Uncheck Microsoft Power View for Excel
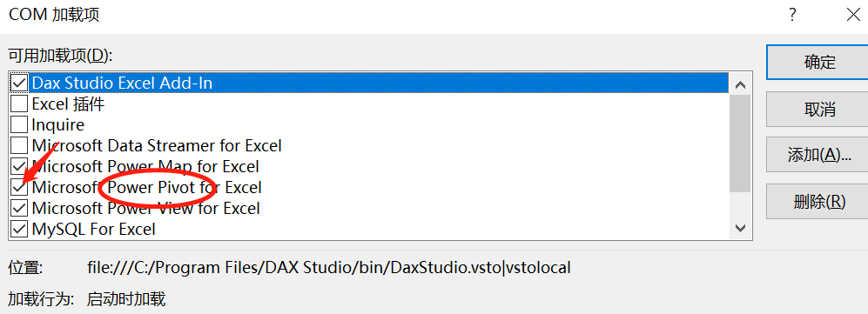 19,209
